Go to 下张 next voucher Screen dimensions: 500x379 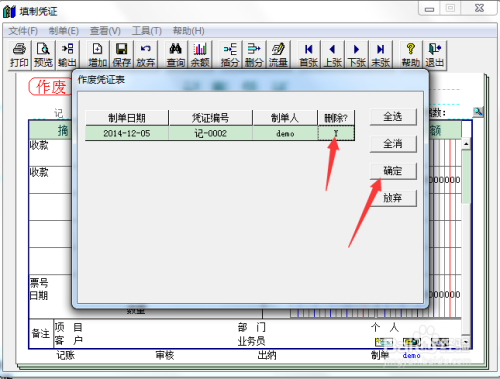point(356,55)
